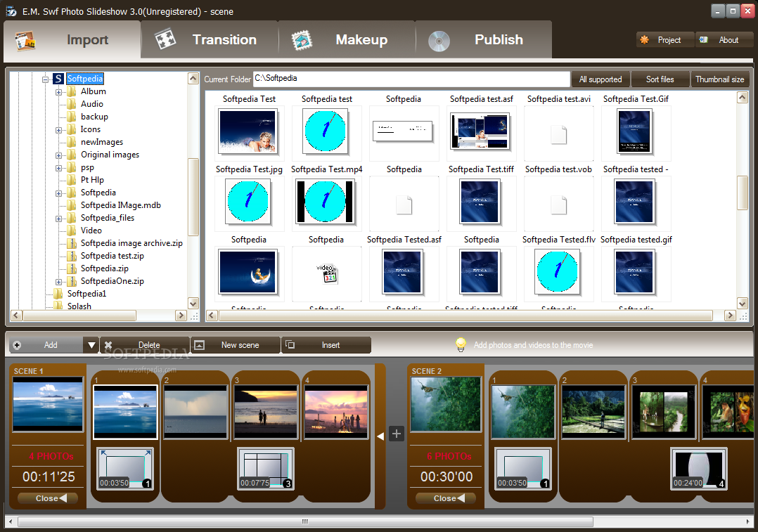The width and height of the screenshot is (758, 532).
Task: Open Scene 2 transition icon 00:03'50
Action: coord(523,469)
